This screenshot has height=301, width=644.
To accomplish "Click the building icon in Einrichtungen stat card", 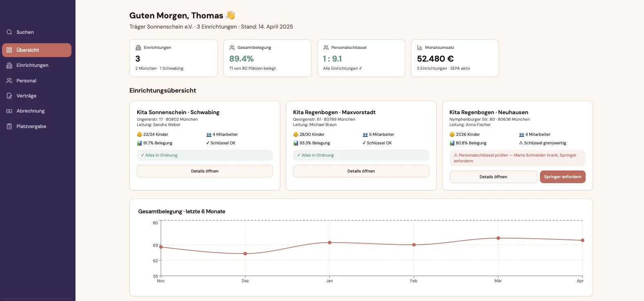I will pos(138,48).
